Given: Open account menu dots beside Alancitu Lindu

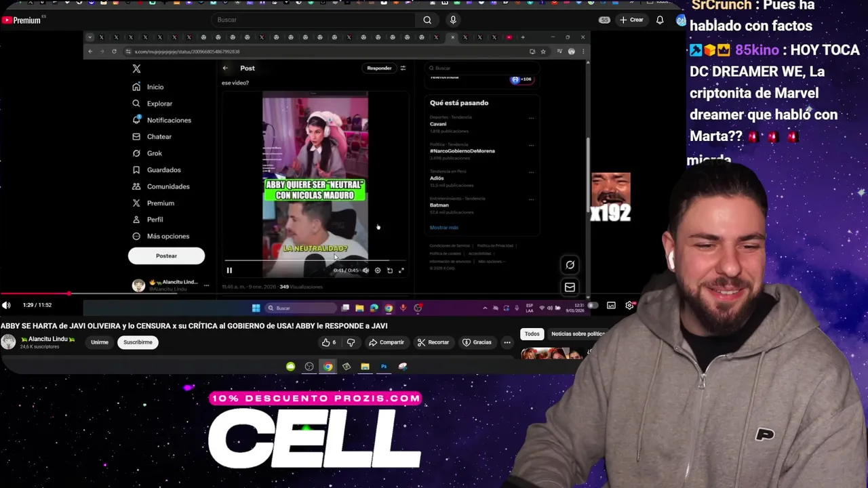Looking at the screenshot, I should click(x=206, y=285).
